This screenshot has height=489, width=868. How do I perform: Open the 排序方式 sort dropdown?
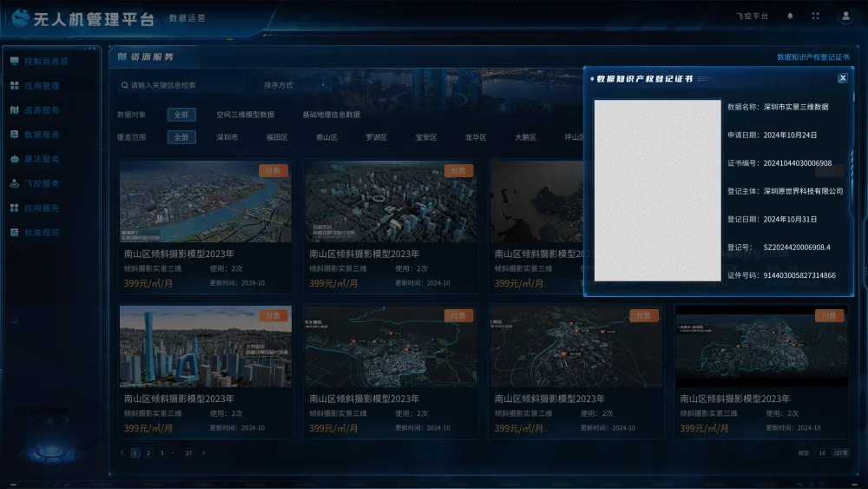pyautogui.click(x=279, y=85)
